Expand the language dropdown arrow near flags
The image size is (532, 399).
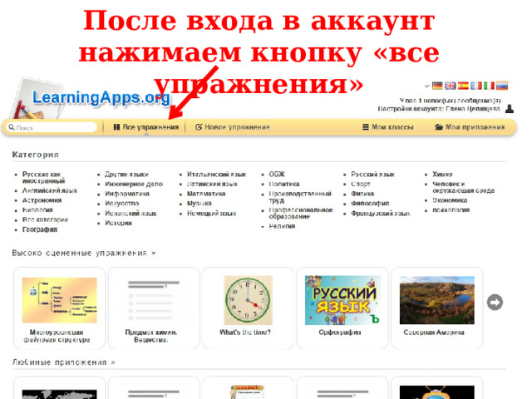[426, 86]
